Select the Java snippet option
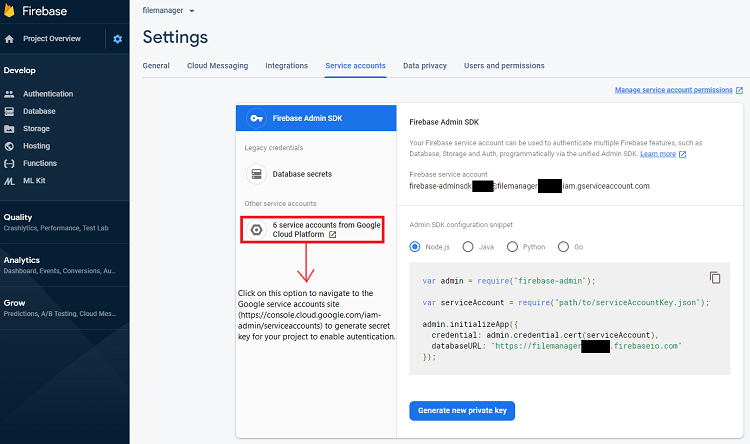This screenshot has height=444, width=750. (464, 247)
